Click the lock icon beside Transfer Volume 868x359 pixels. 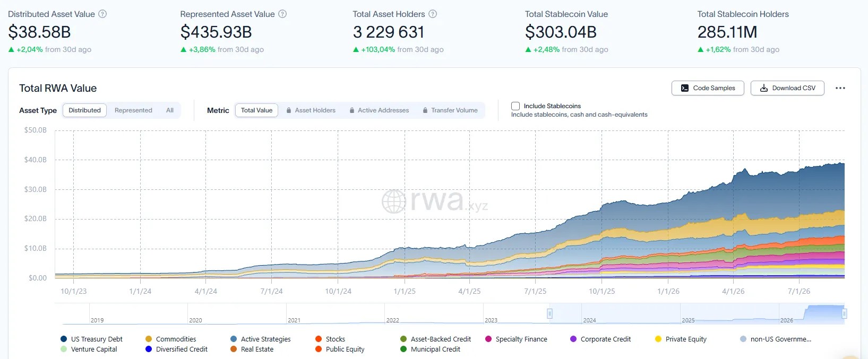pyautogui.click(x=425, y=110)
